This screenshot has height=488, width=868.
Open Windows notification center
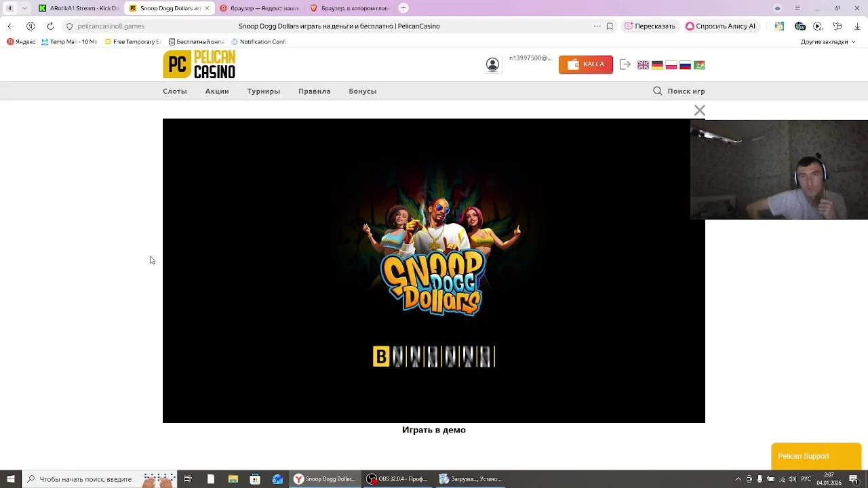(x=854, y=479)
